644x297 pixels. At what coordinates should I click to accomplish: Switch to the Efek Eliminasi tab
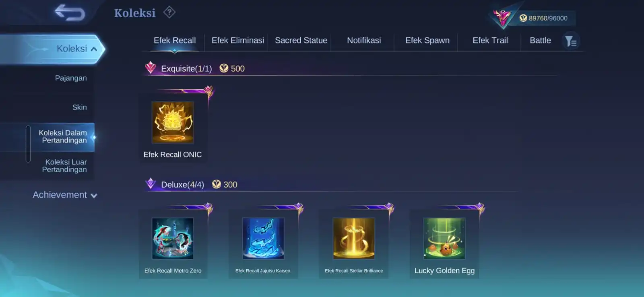coord(238,40)
